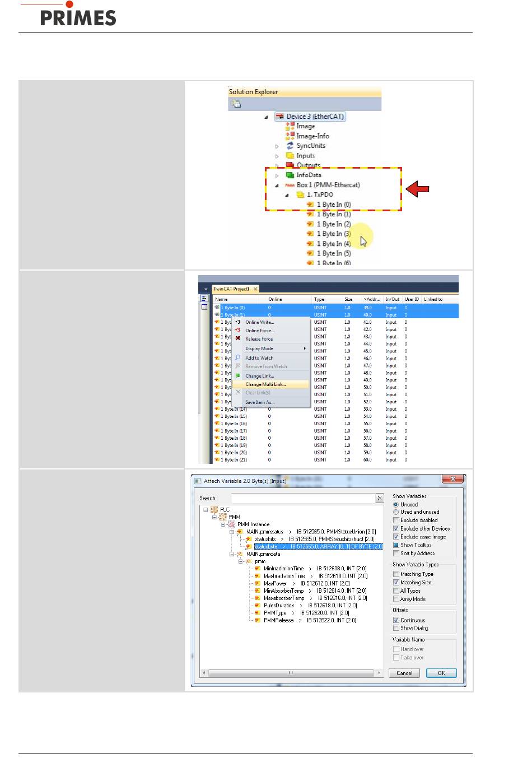Toggle Exclude other Devices checkbox

(x=396, y=528)
